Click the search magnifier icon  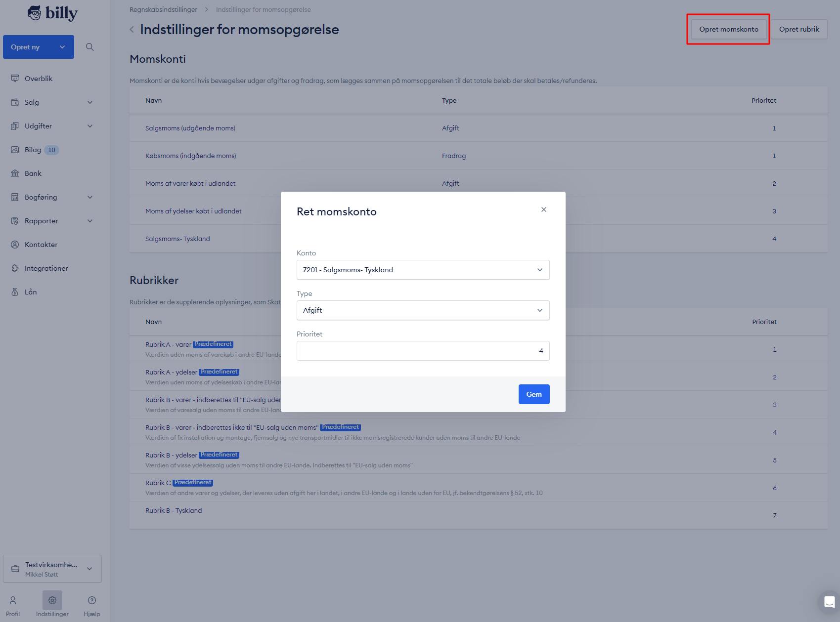[x=89, y=47]
